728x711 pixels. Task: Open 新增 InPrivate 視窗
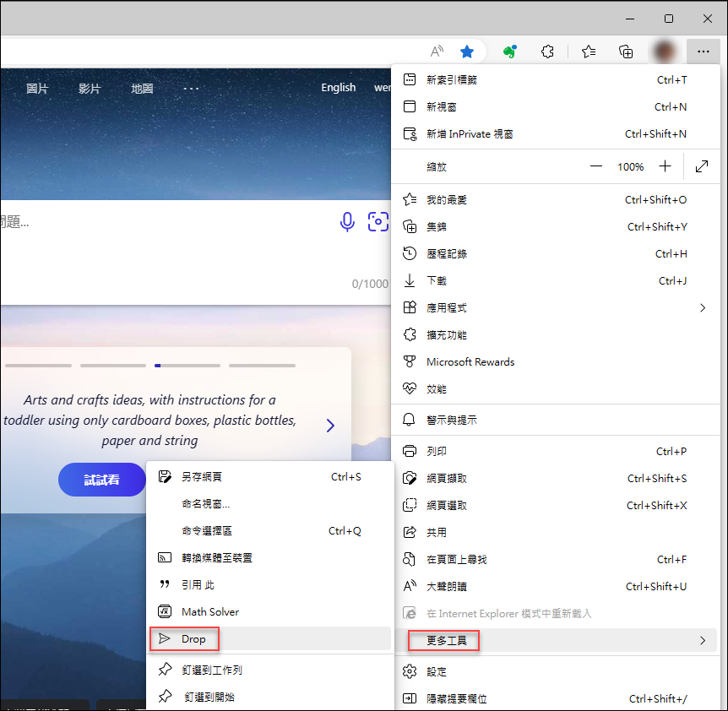[555, 133]
